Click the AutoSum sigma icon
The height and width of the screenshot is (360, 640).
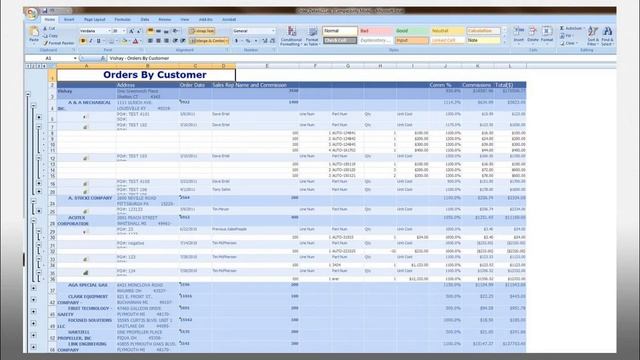pos(562,29)
